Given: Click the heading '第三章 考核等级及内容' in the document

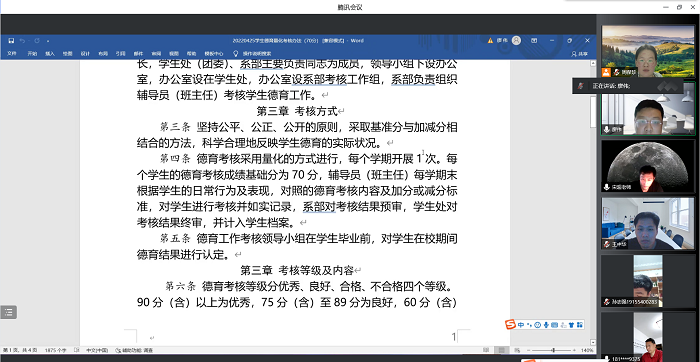Looking at the screenshot, I should 297,270.
